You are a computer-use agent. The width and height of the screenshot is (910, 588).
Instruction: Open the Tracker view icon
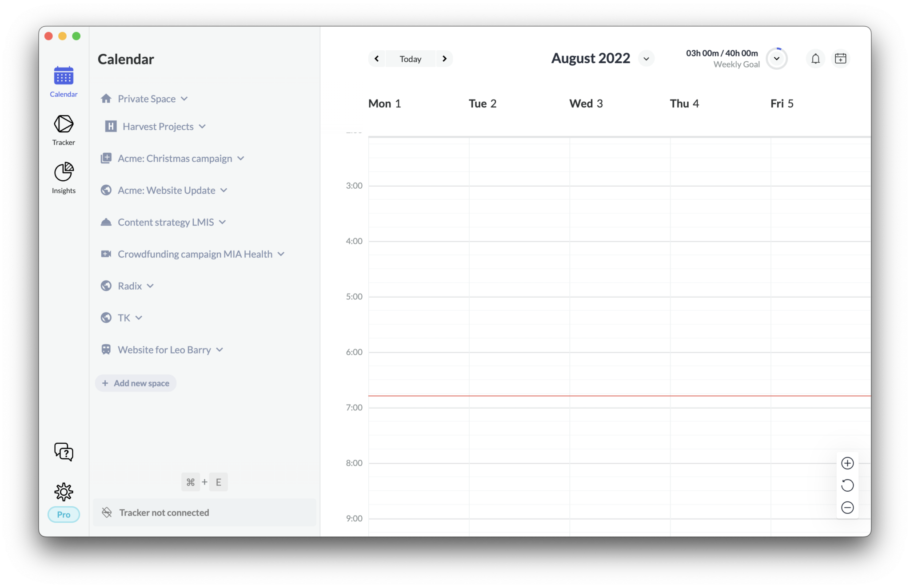pyautogui.click(x=64, y=124)
